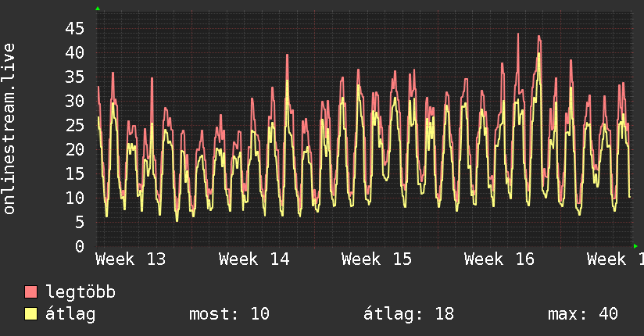Click the 0 y-axis tick label
644x336 pixels.
pyautogui.click(x=78, y=247)
